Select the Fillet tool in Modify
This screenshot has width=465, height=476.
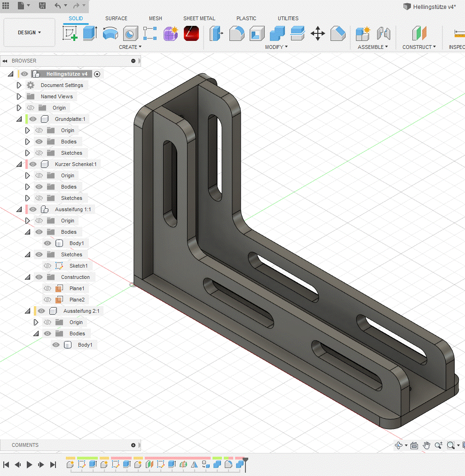tap(236, 33)
